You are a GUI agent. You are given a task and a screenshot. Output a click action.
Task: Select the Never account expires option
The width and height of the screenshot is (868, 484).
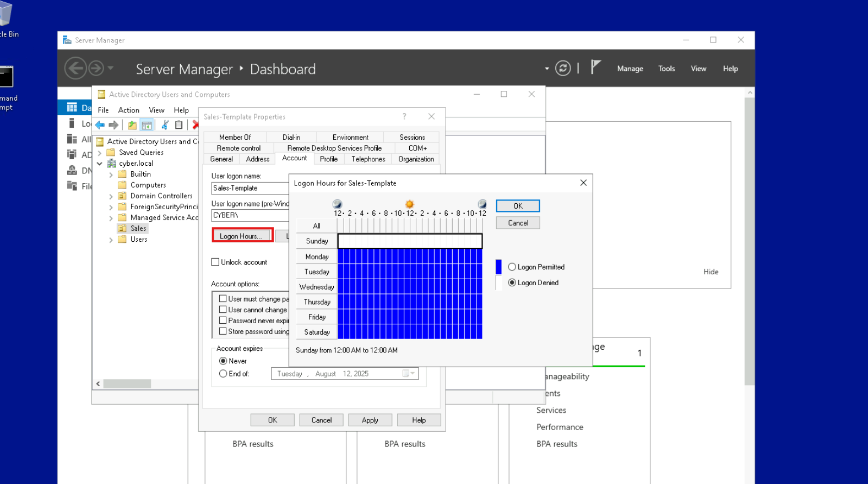pos(223,361)
